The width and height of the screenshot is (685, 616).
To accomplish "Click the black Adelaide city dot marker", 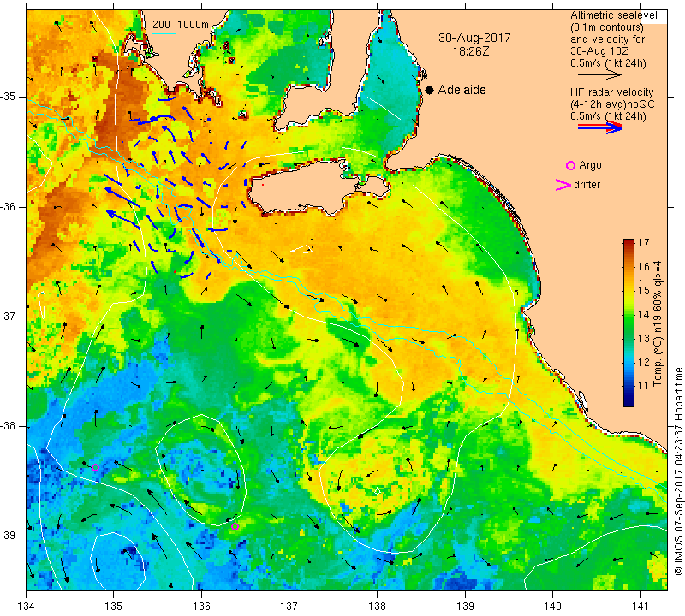I will 430,90.
